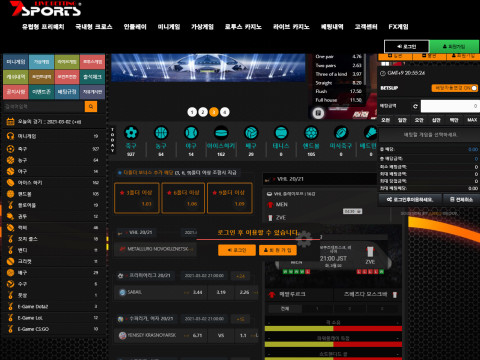Click the rugby ball icon in left sidebar
480x360 pixels.
10,228
